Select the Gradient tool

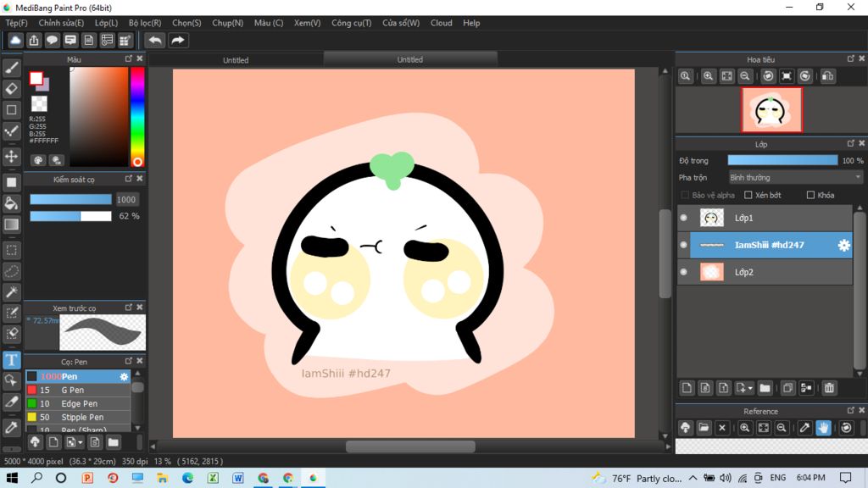11,224
